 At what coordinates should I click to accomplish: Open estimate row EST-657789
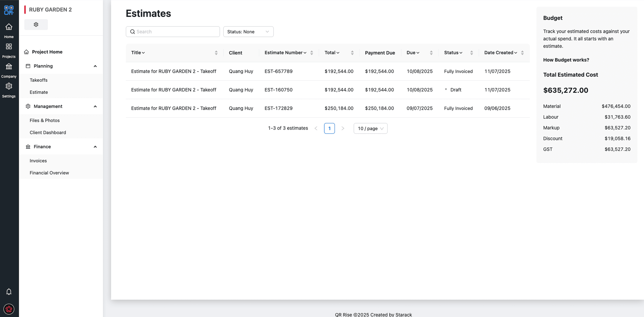pos(328,71)
